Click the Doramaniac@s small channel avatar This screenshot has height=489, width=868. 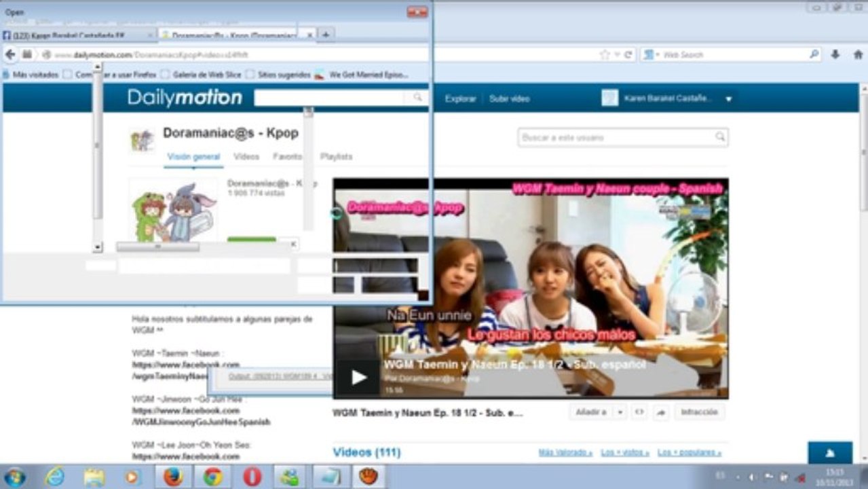pos(142,141)
